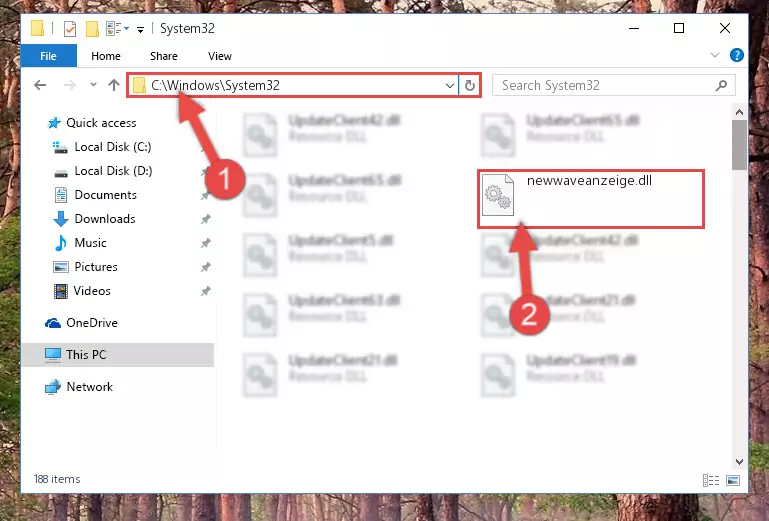Click the vertical scrollbar thumb
769x521 pixels.
point(739,145)
